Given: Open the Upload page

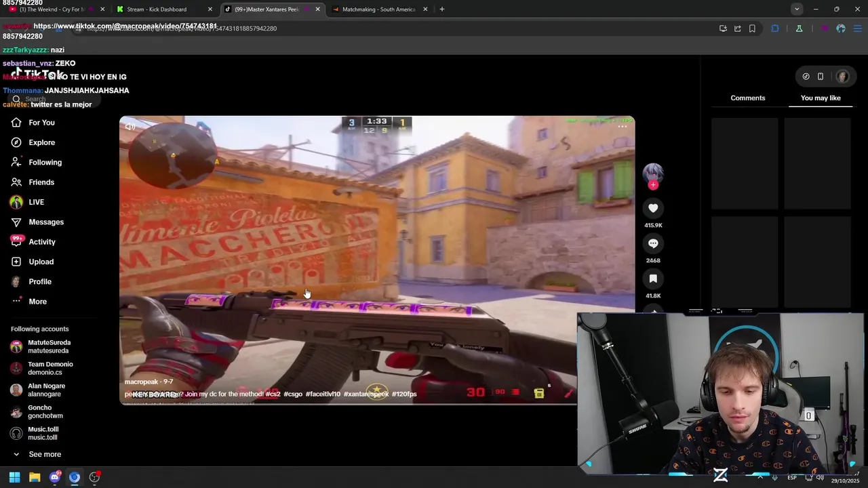Looking at the screenshot, I should pyautogui.click(x=41, y=262).
